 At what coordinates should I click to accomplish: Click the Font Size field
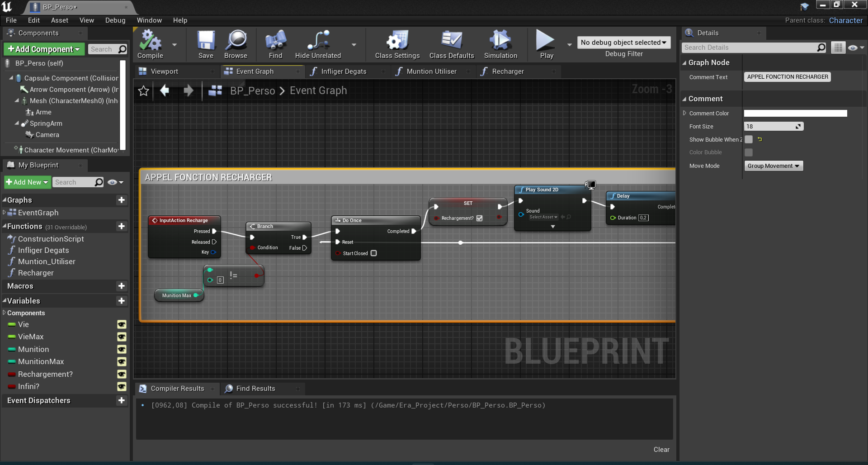774,127
